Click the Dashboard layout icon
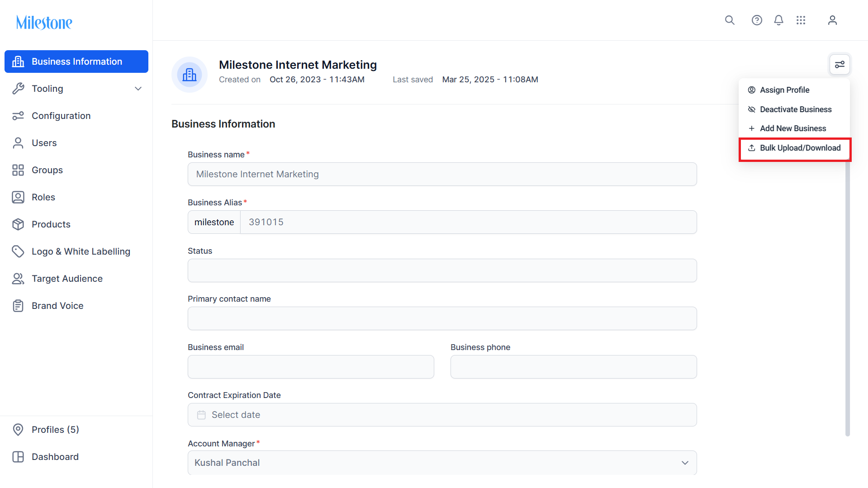Image resolution: width=868 pixels, height=488 pixels. pyautogui.click(x=18, y=457)
